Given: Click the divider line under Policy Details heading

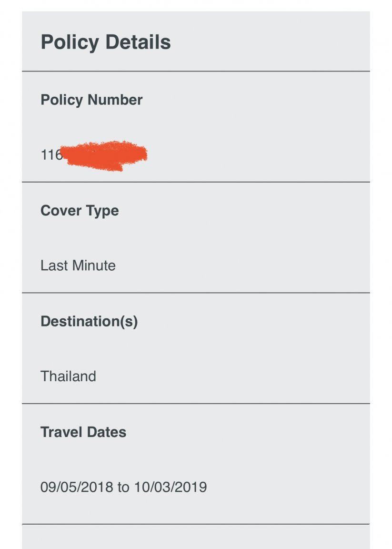Looking at the screenshot, I should point(196,71).
